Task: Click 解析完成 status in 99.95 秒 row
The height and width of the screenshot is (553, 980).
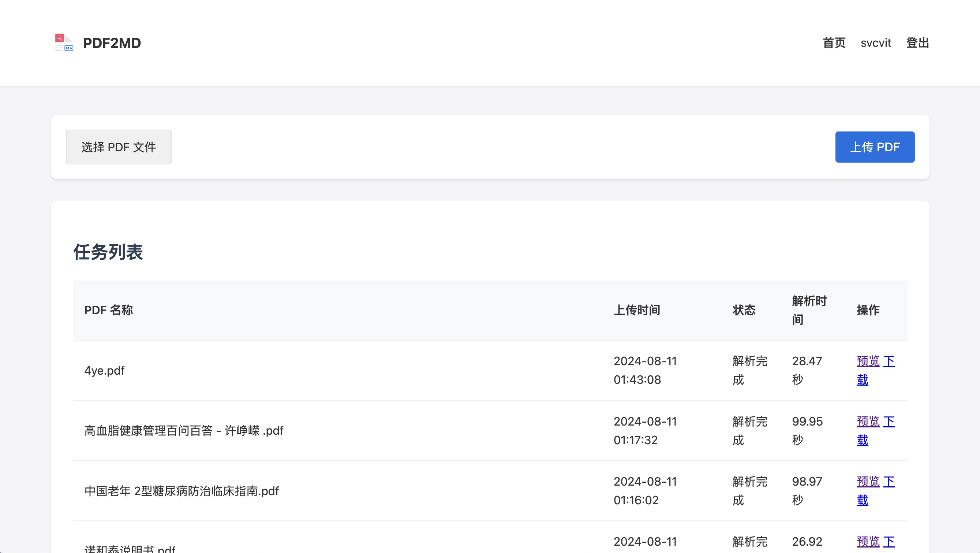Action: coord(750,431)
